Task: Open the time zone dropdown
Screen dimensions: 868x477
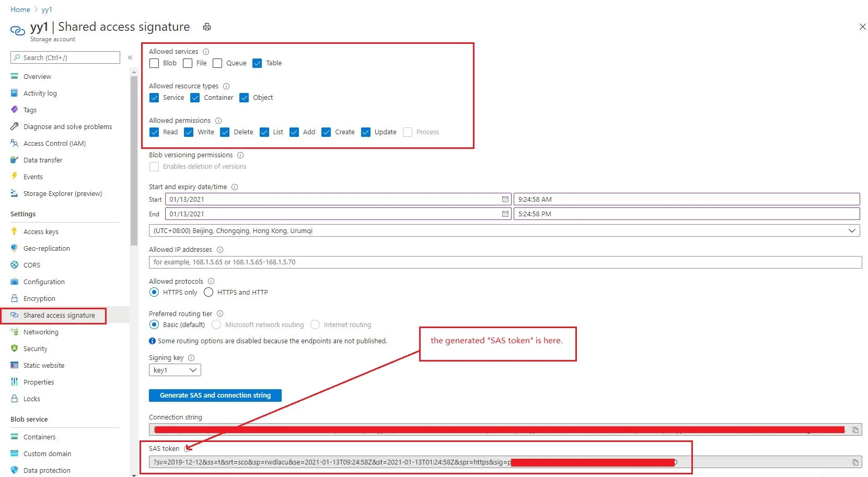Action: coord(504,230)
